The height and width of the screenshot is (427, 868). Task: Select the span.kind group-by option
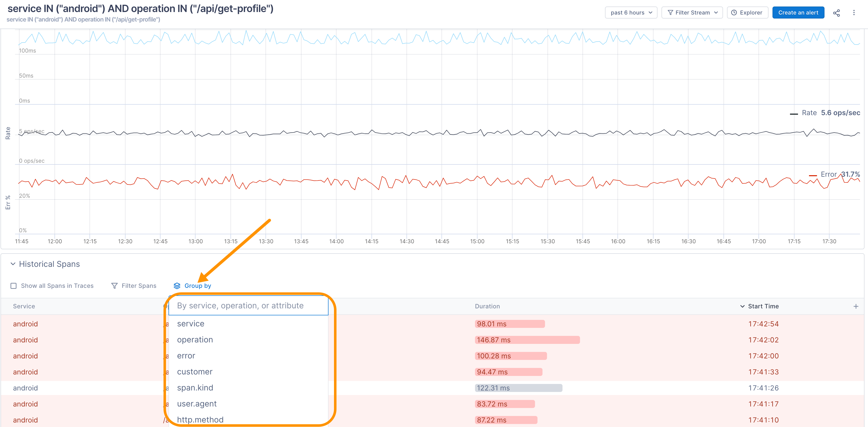click(195, 388)
